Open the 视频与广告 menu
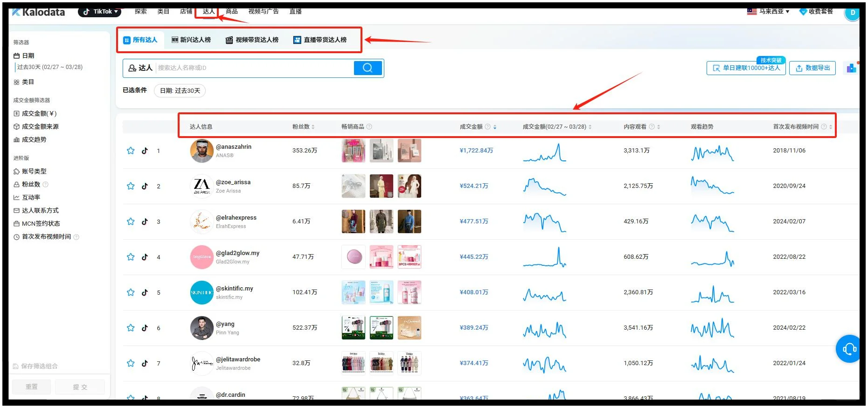The width and height of the screenshot is (868, 408). coord(264,12)
